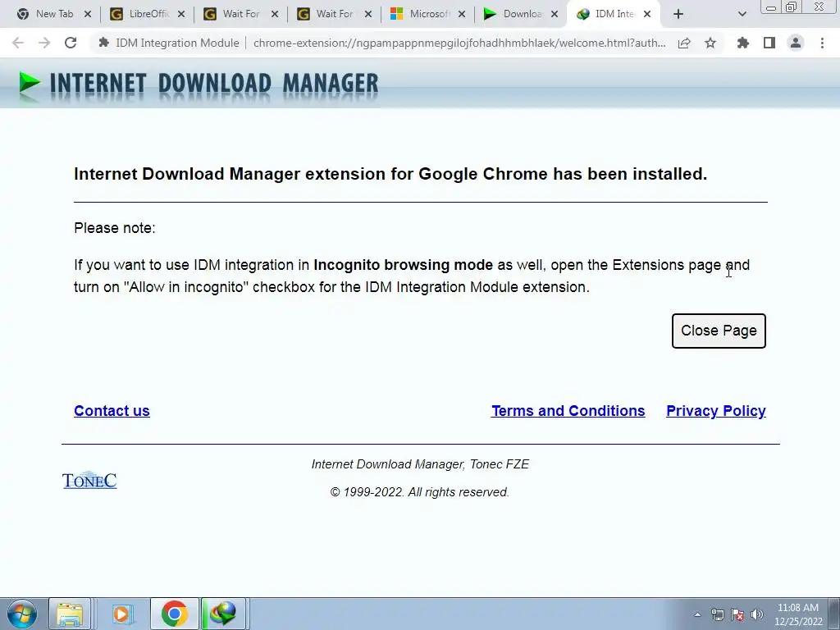
Task: Go back to previous page
Action: click(18, 43)
